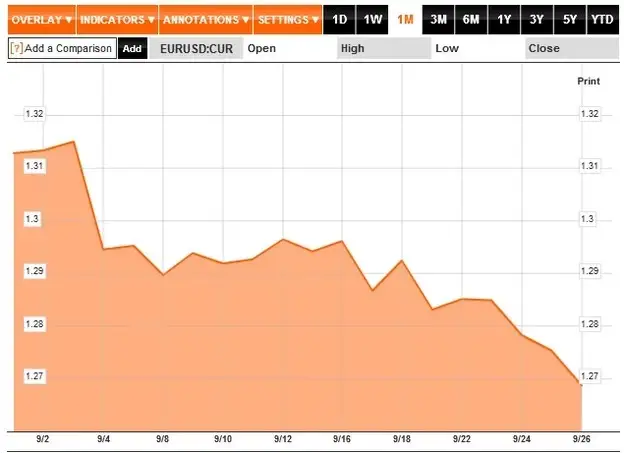The height and width of the screenshot is (453, 624).
Task: Click the Print link
Action: 589,81
